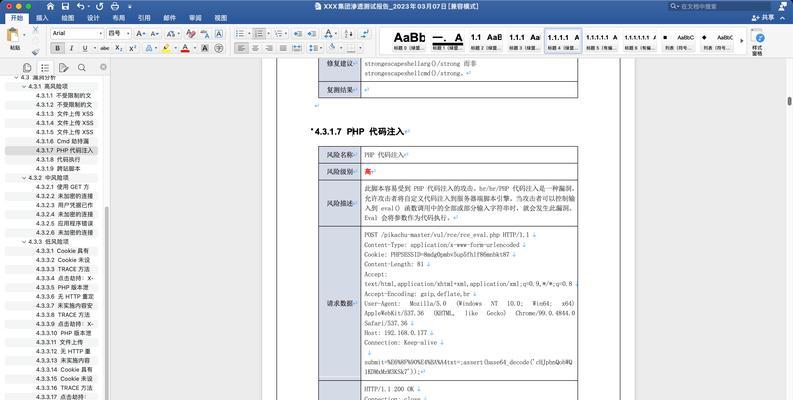Increase paragraph indent
Image resolution: width=793 pixels, height=400 pixels.
point(312,33)
